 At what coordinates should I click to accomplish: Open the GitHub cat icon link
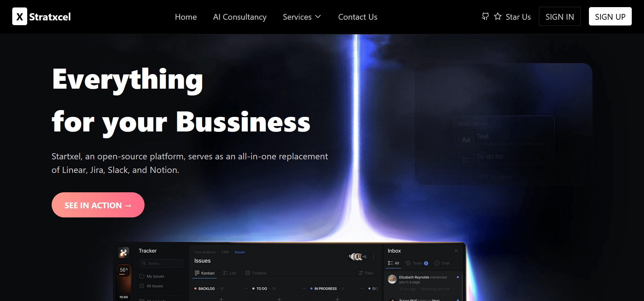click(485, 16)
